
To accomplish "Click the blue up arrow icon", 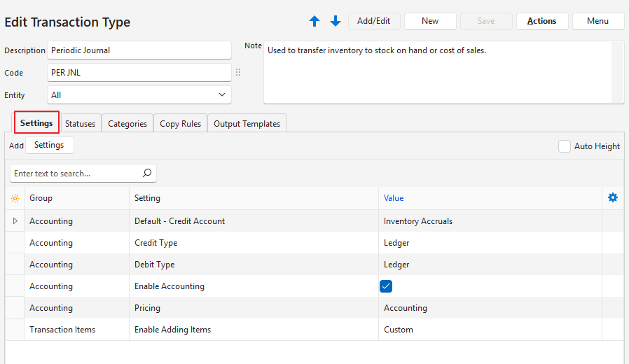I will point(314,22).
